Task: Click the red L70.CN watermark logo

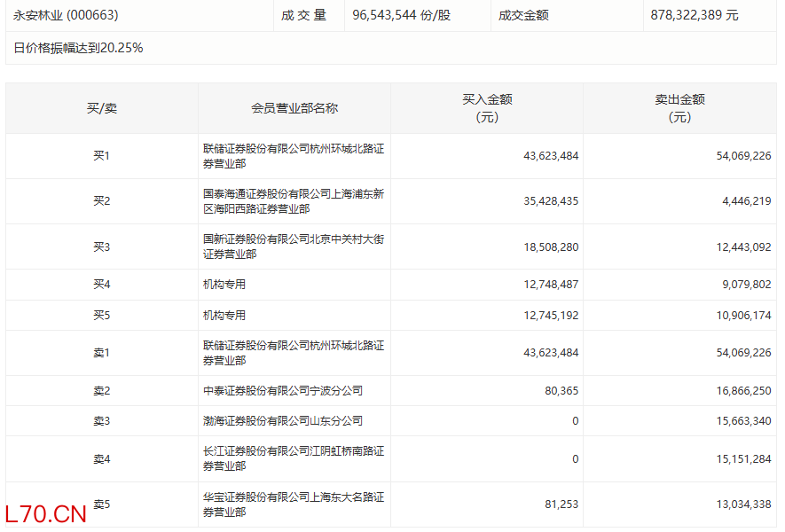Action: pyautogui.click(x=45, y=513)
